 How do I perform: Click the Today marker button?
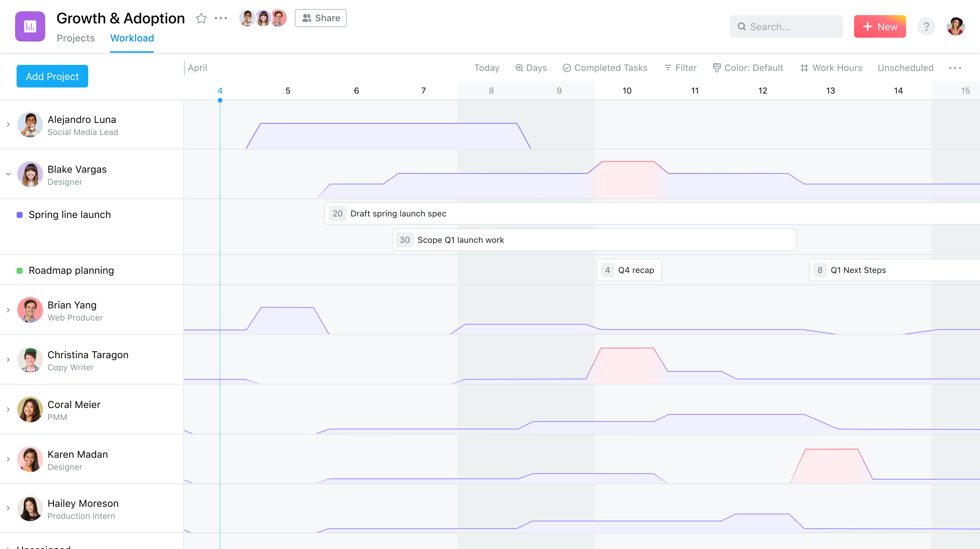tap(486, 67)
